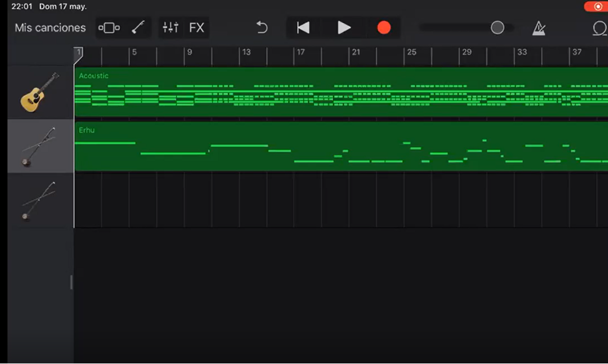Tap bar 5 on the ruler

[134, 52]
